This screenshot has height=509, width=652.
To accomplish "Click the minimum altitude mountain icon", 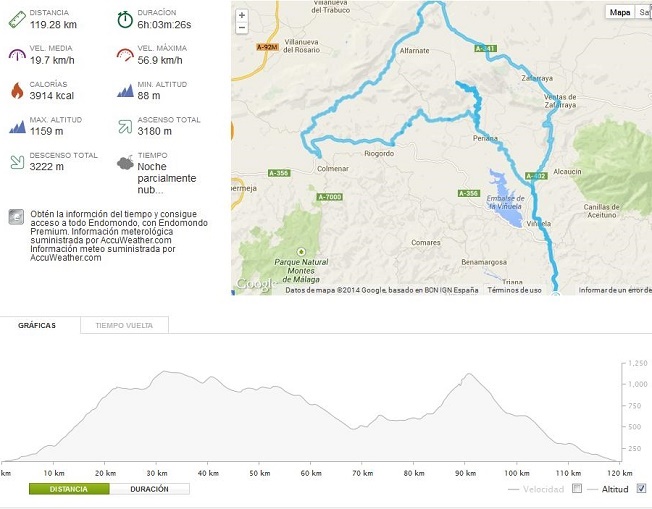I will tap(125, 91).
